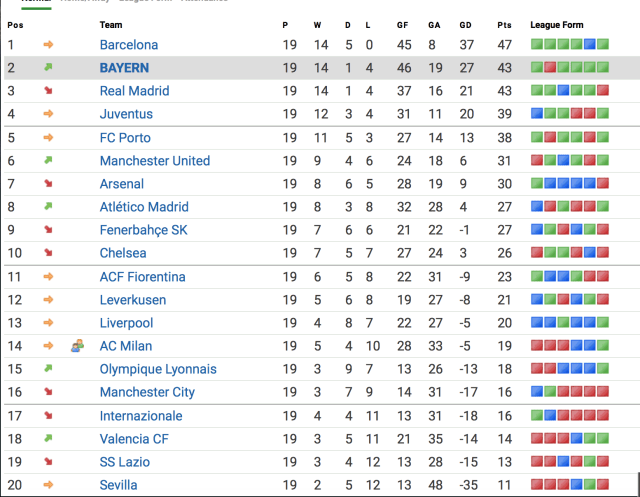640x497 pixels.
Task: Sort table by the Pts column header
Action: pyautogui.click(x=504, y=25)
